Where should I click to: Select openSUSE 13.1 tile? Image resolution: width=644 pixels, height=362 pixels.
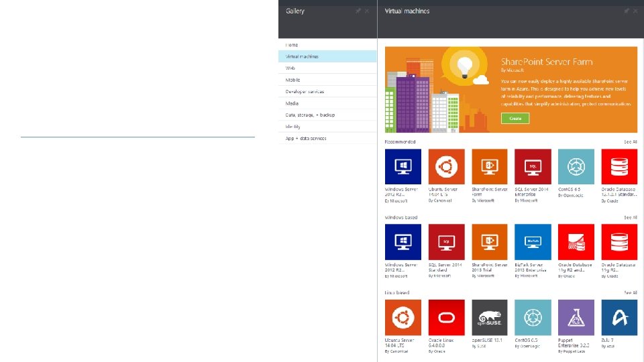[x=490, y=317]
